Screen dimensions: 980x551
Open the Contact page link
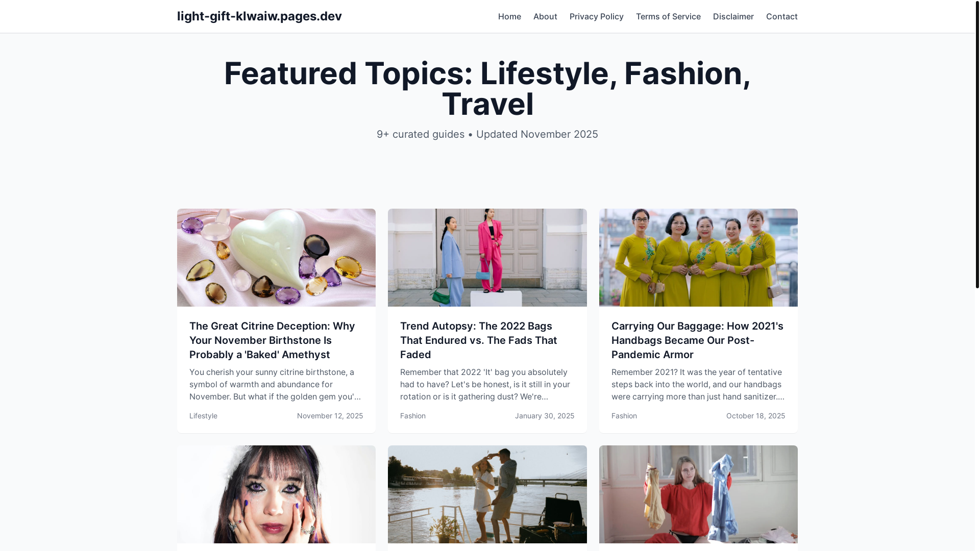click(x=781, y=16)
